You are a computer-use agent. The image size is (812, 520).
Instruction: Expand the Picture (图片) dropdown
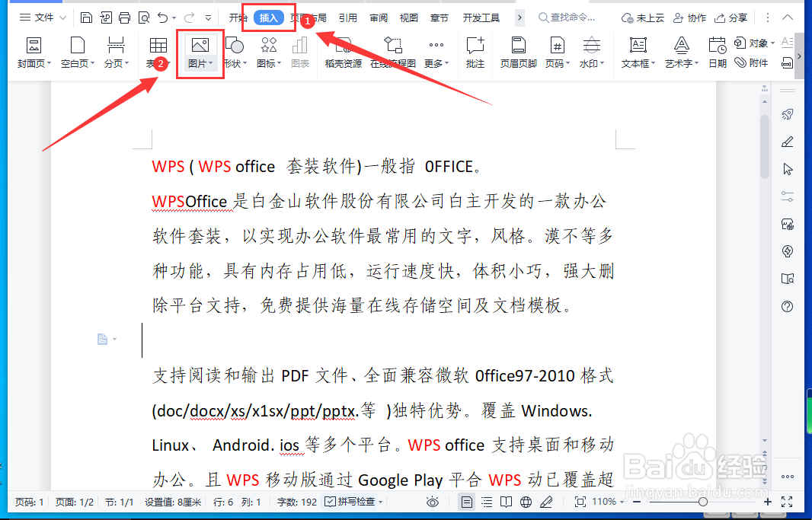coord(210,64)
